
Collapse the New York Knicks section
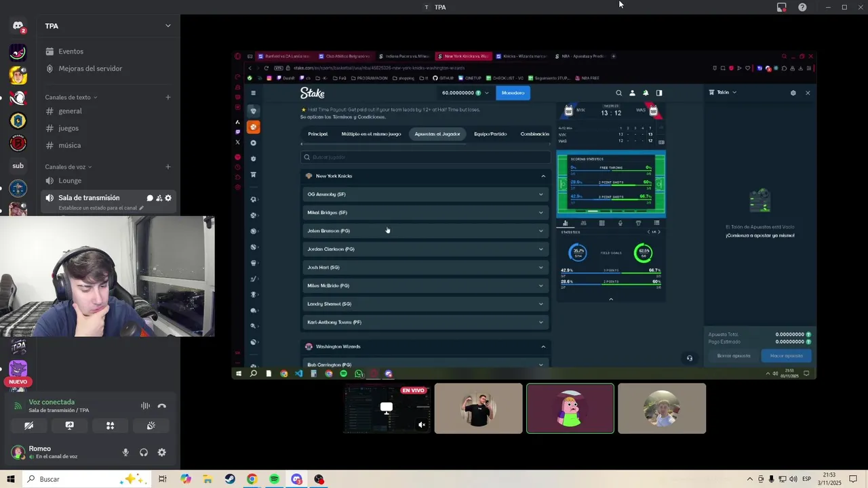coord(425,176)
